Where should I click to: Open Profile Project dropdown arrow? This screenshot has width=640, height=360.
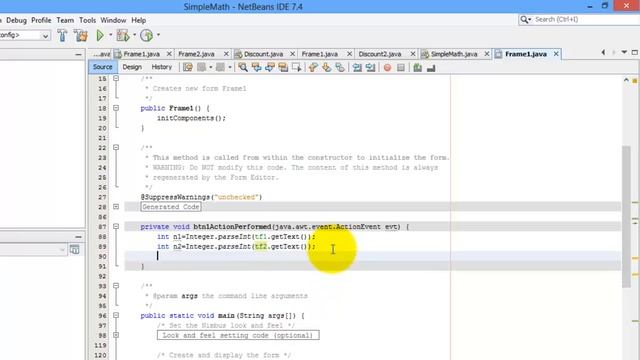158,35
